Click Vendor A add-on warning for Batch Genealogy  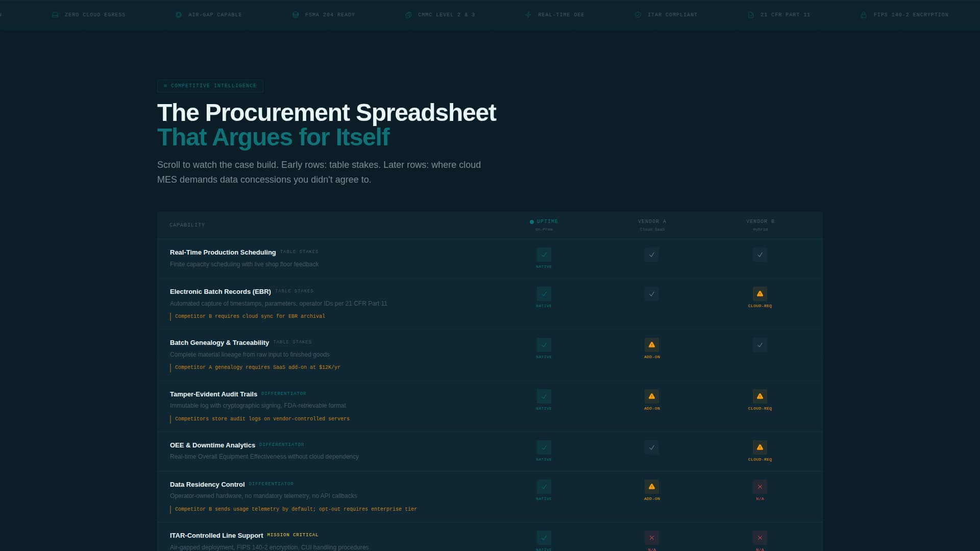(652, 345)
